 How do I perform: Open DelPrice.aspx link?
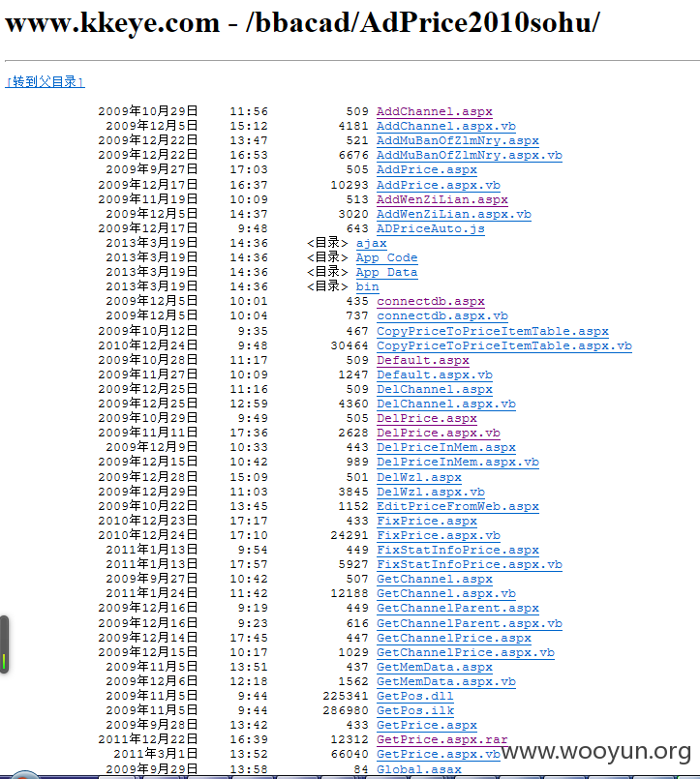click(x=427, y=418)
